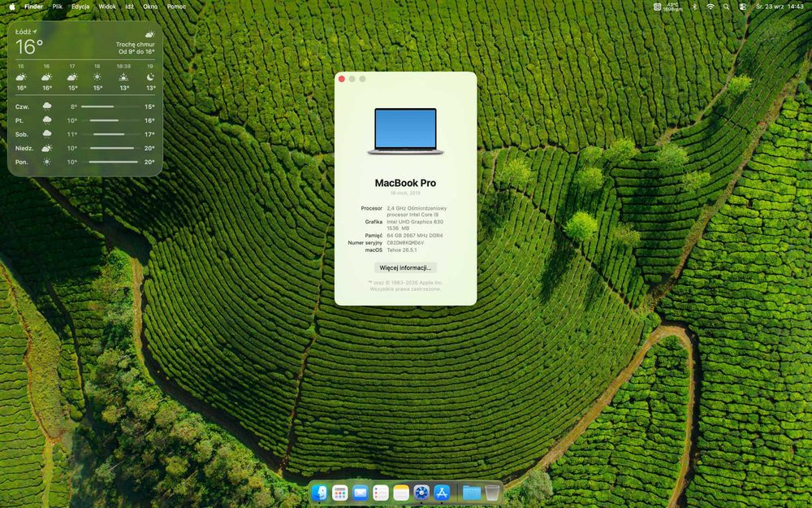Click the moon icon at hour 19
The image size is (812, 508).
pos(150,77)
